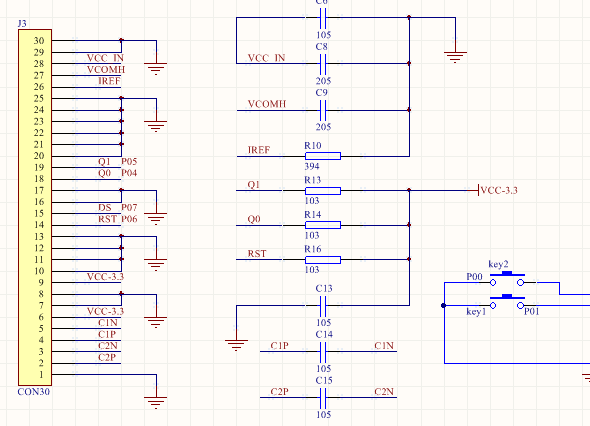Click the IREF net label near R10
The width and height of the screenshot is (590, 426).
click(259, 150)
